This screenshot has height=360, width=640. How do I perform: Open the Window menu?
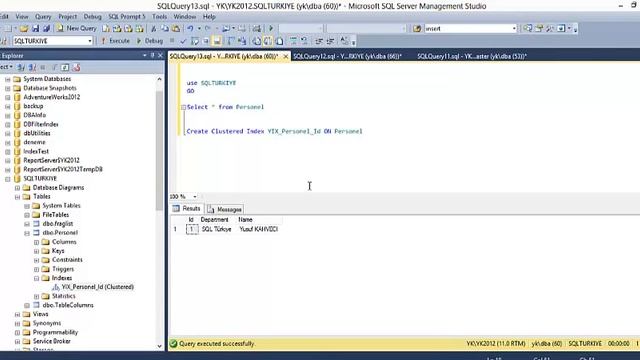click(x=184, y=17)
